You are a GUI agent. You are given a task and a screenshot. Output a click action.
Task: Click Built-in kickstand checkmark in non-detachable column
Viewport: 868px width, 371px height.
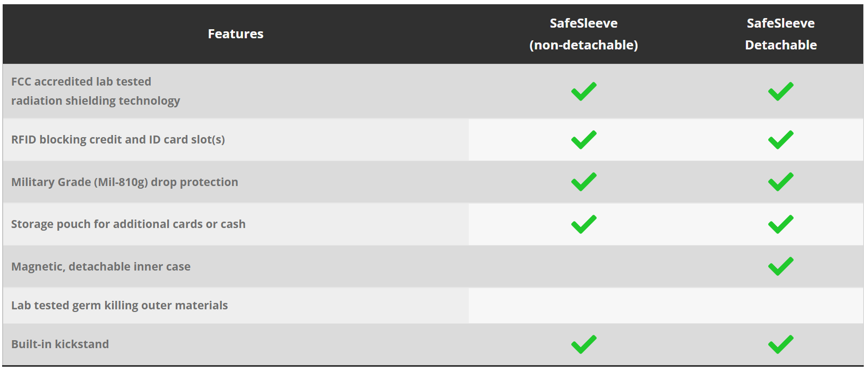click(583, 344)
